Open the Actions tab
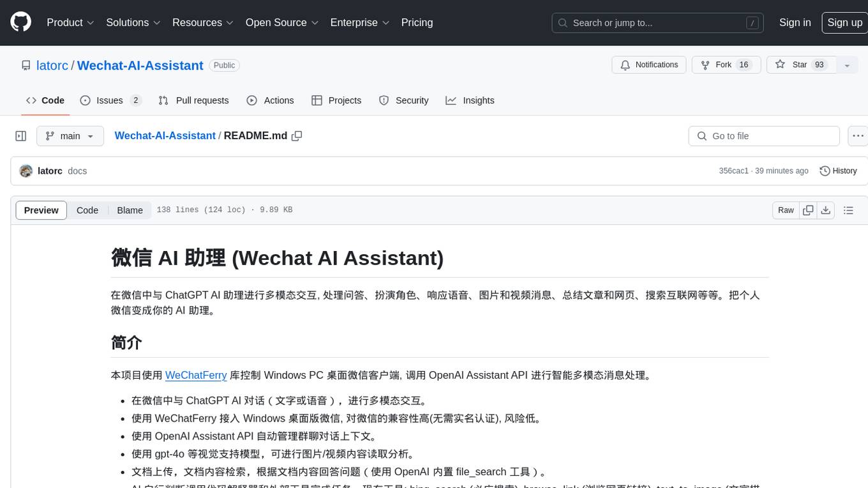Screen dimensions: 868x488 click(x=270, y=100)
